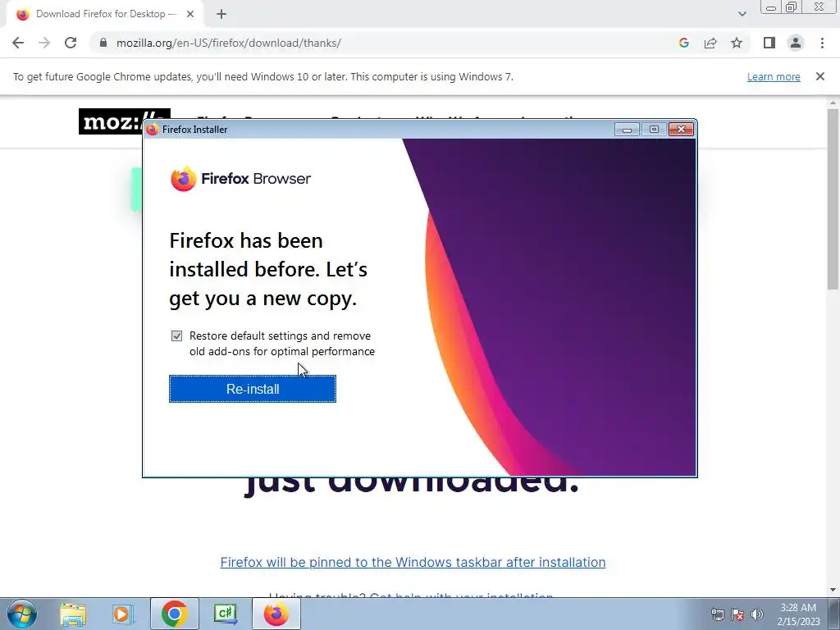Open Chrome's three-dot menu
This screenshot has width=840, height=630.
pos(822,43)
